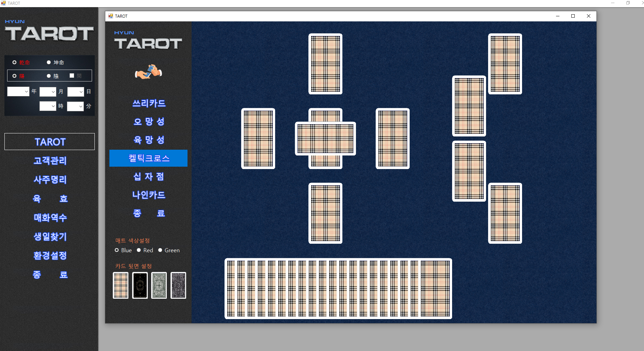Click 종료 in main sidebar
Image resolution: width=644 pixels, height=351 pixels.
click(x=50, y=275)
